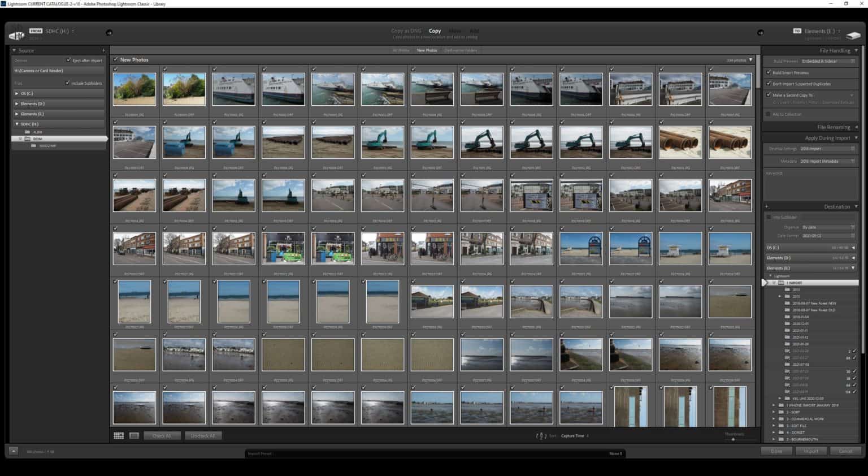Click the expand arrow icon at bottom-left corner

14,451
